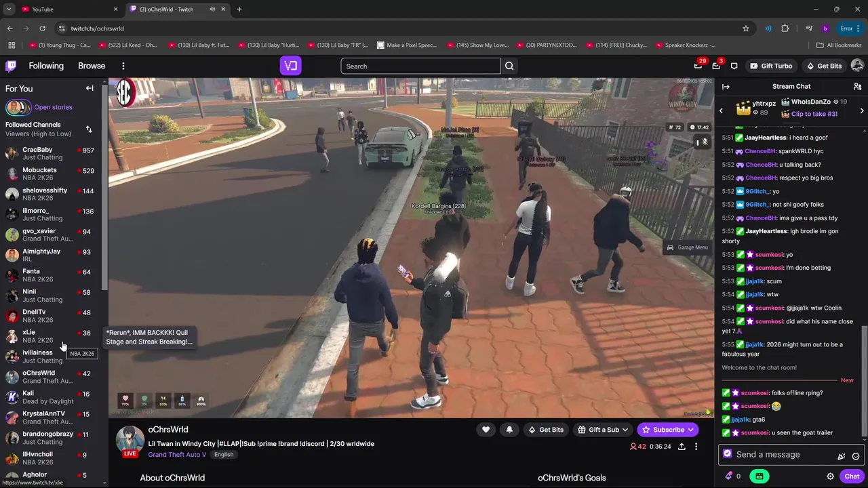Focus the Twitch search field

tap(420, 66)
